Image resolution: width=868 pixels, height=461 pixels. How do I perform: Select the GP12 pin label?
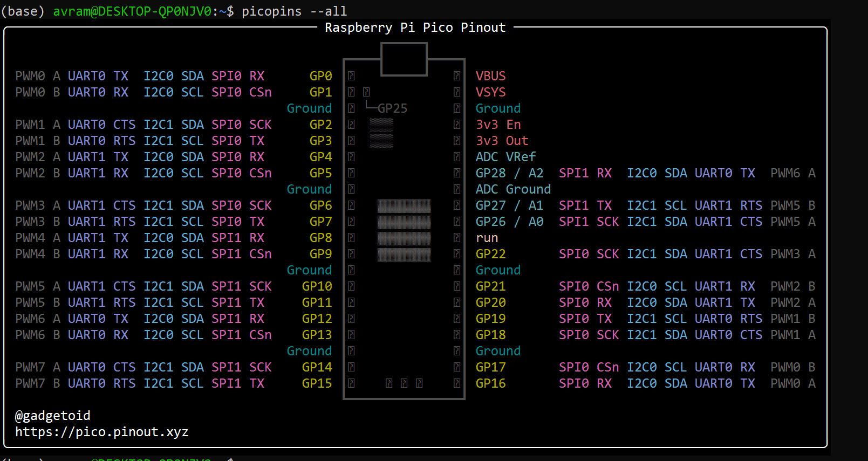click(317, 319)
